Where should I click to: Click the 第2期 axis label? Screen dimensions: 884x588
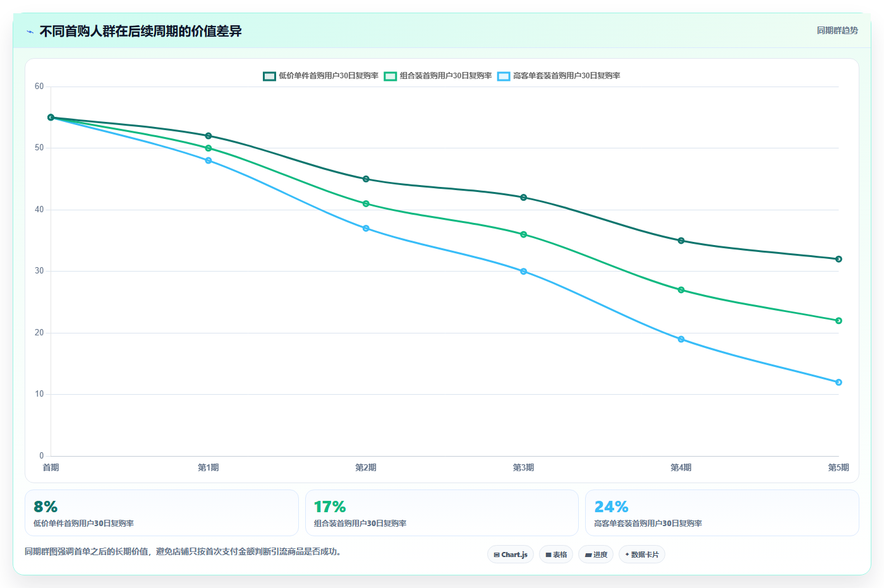pos(366,467)
